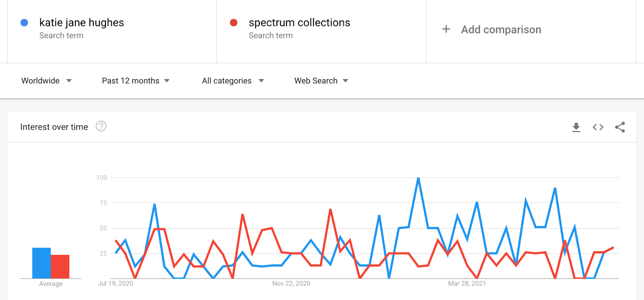644x300 pixels.
Task: Download the Interest over time CSV
Action: tap(576, 127)
